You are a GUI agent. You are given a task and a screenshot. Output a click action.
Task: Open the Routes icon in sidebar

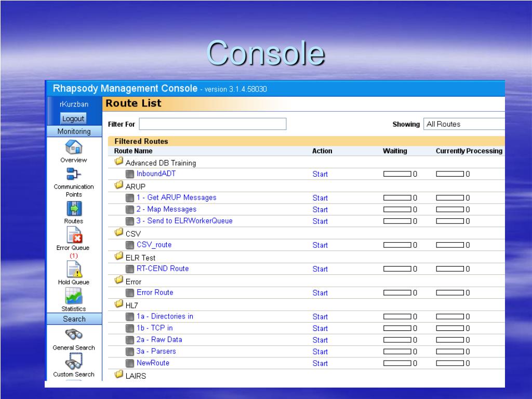click(74, 208)
